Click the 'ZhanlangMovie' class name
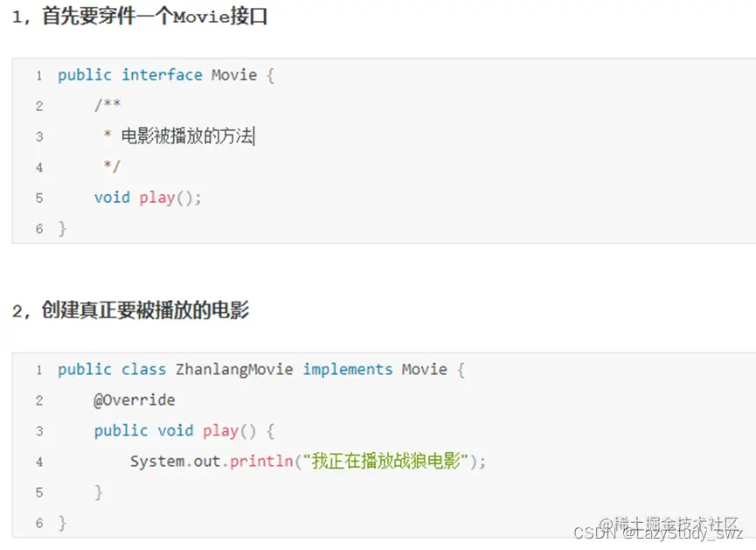Screen dimensions: 756x550 [234, 370]
